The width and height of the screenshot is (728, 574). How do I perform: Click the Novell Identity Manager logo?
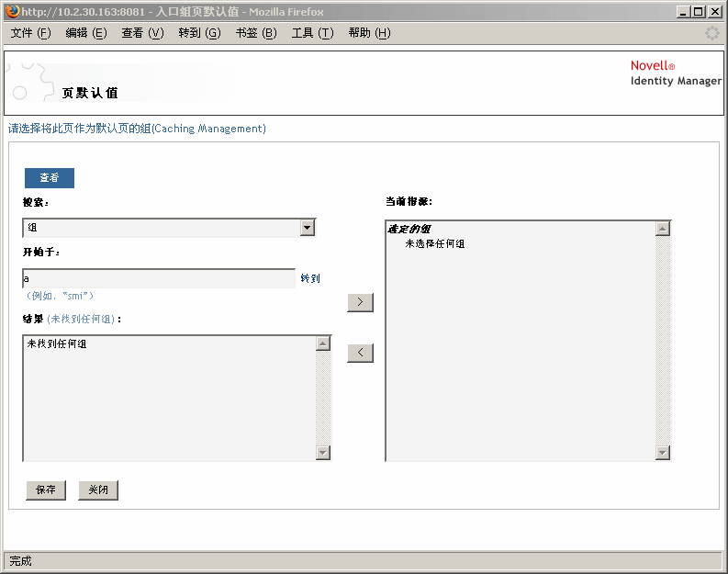tap(676, 73)
